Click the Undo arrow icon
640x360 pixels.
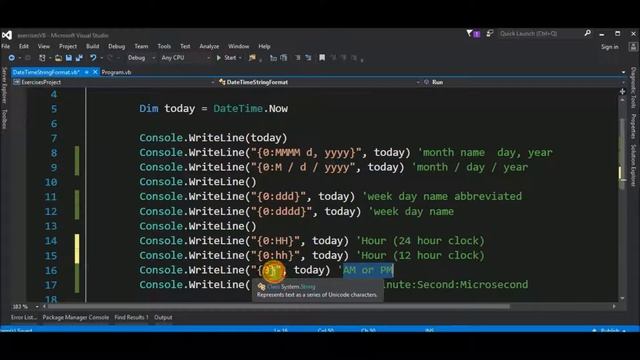tap(93, 58)
